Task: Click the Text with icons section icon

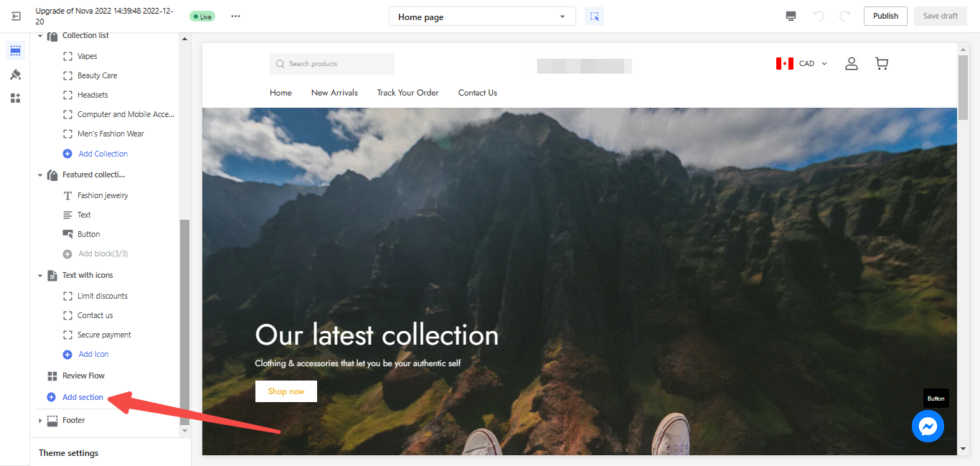Action: 52,276
